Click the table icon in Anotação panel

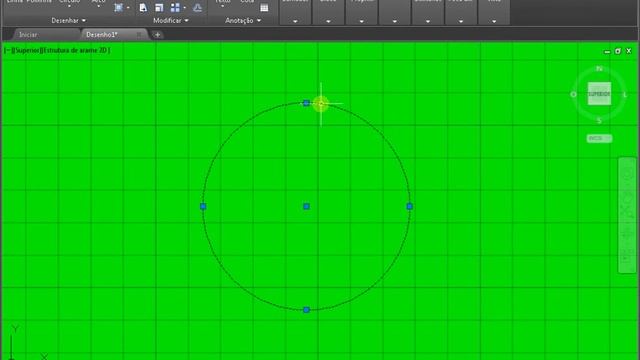click(x=264, y=8)
